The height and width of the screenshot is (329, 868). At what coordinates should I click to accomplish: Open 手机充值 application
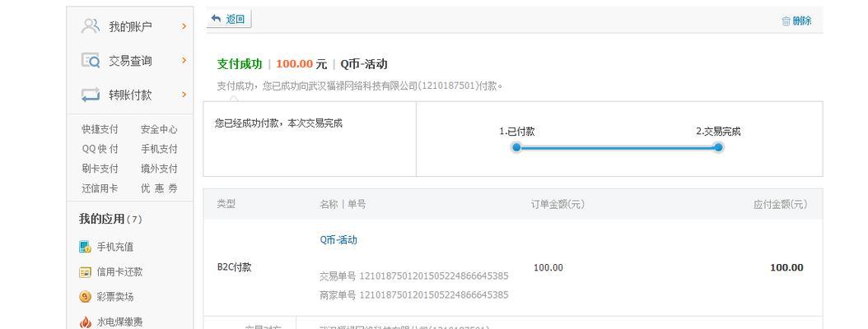coord(115,247)
